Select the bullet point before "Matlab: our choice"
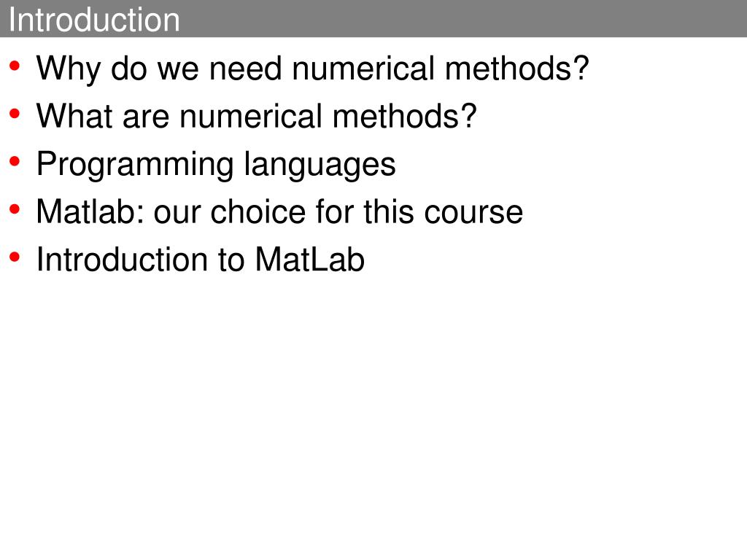The height and width of the screenshot is (560, 747). [x=15, y=209]
